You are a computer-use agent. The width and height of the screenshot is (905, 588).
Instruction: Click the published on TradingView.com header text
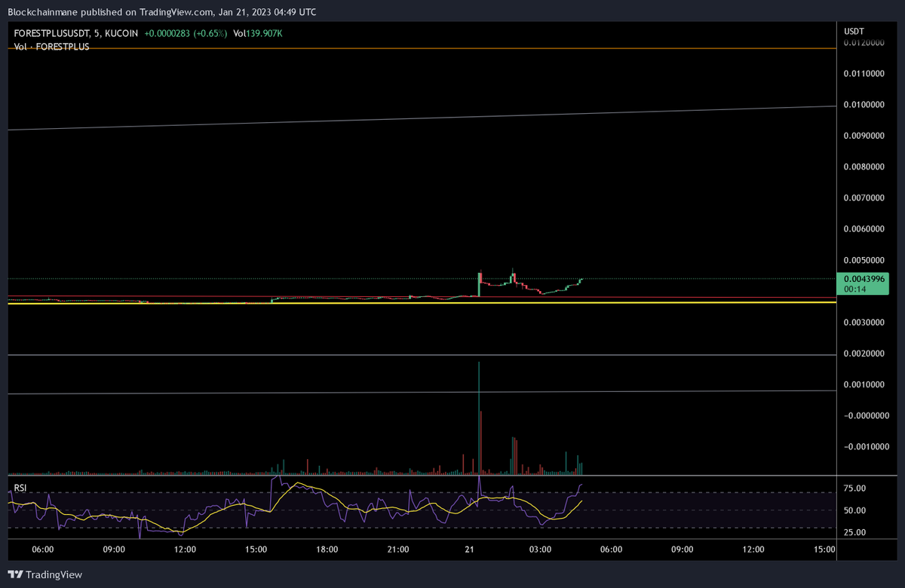coord(161,11)
